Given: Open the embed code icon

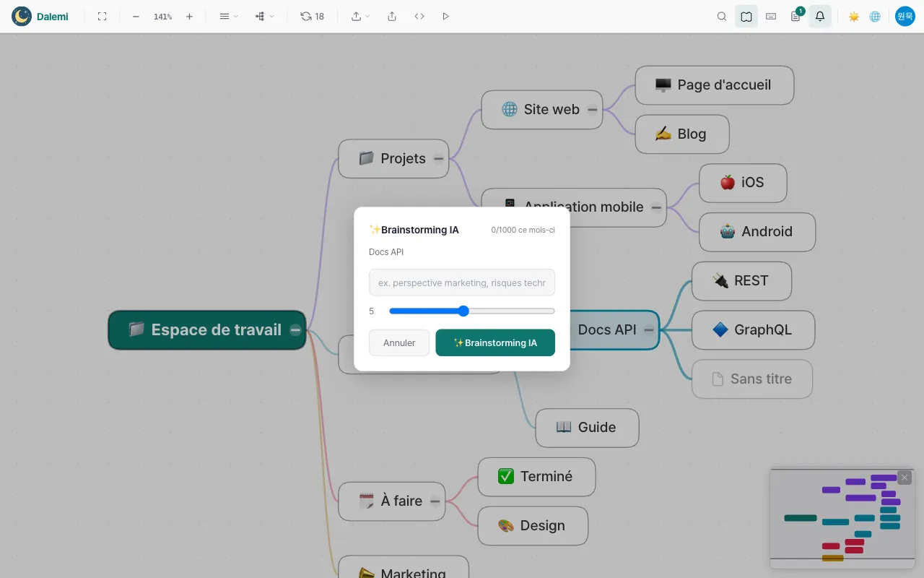Looking at the screenshot, I should 419,16.
